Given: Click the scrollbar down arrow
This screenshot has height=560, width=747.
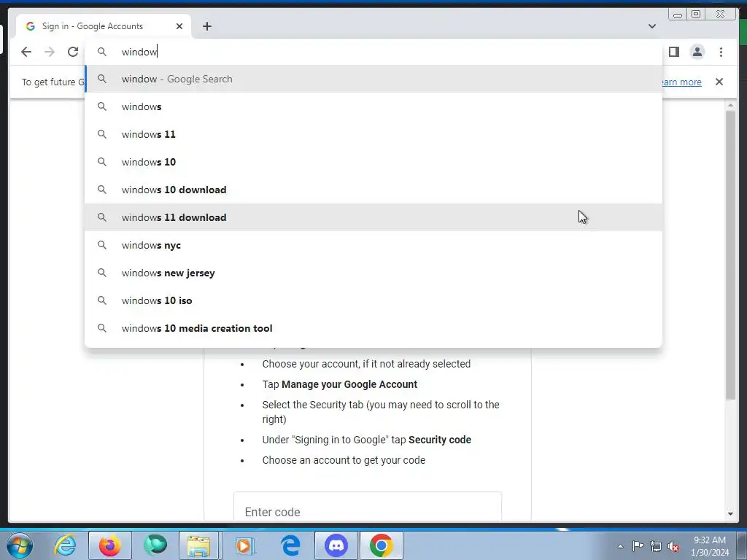Looking at the screenshot, I should (x=730, y=514).
